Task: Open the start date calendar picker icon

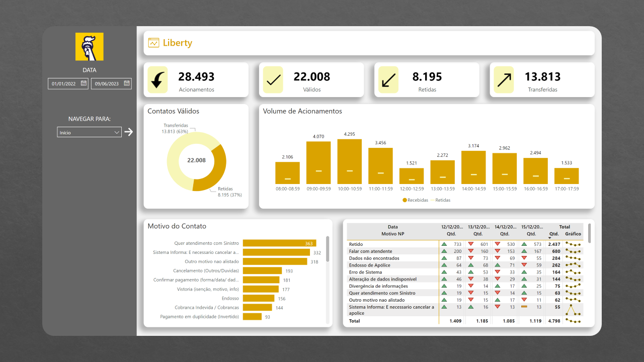Action: point(84,83)
